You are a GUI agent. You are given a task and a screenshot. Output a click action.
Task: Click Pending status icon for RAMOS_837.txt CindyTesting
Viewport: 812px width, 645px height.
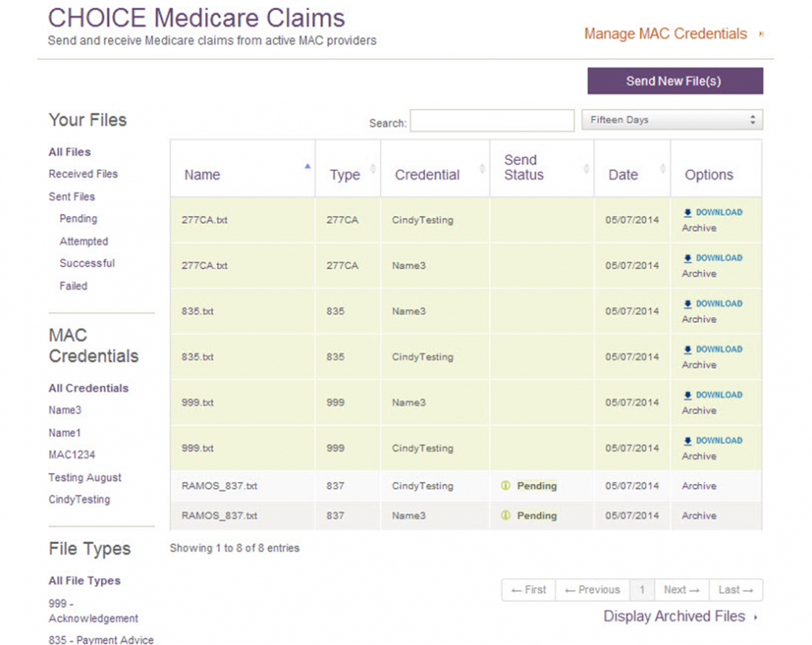506,486
